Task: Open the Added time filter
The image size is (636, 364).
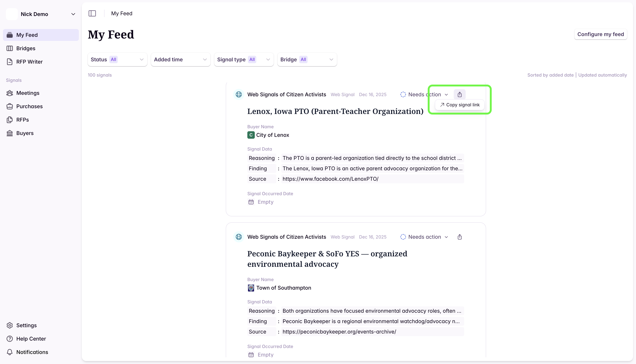Action: click(x=180, y=59)
